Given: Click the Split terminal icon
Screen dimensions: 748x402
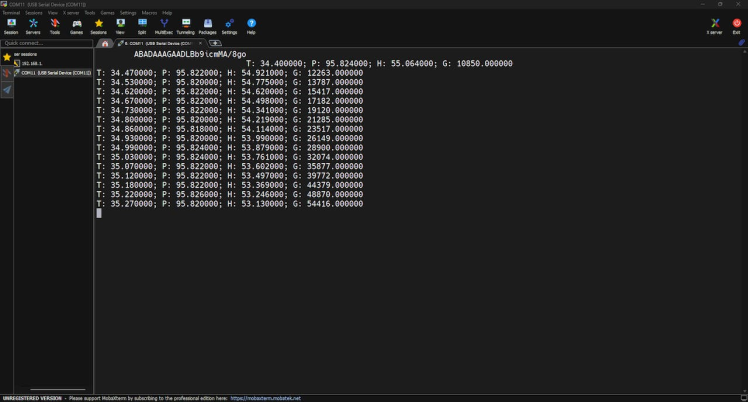Looking at the screenshot, I should (x=142, y=25).
